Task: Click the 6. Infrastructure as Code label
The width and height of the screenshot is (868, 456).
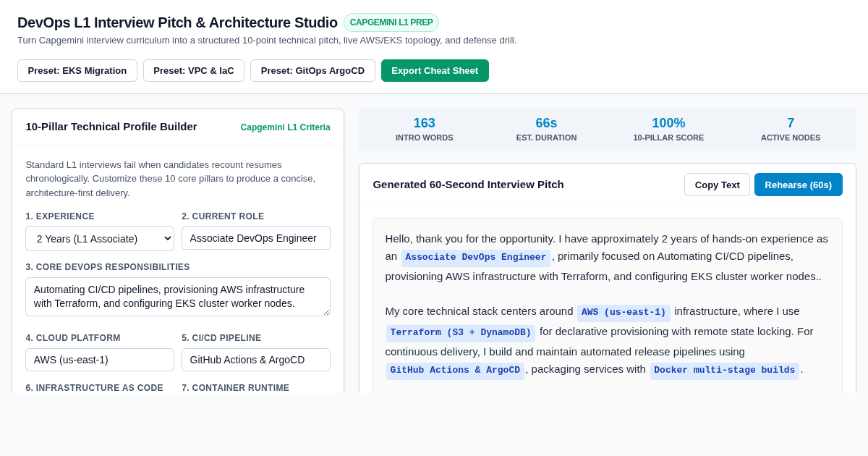Action: (95, 388)
